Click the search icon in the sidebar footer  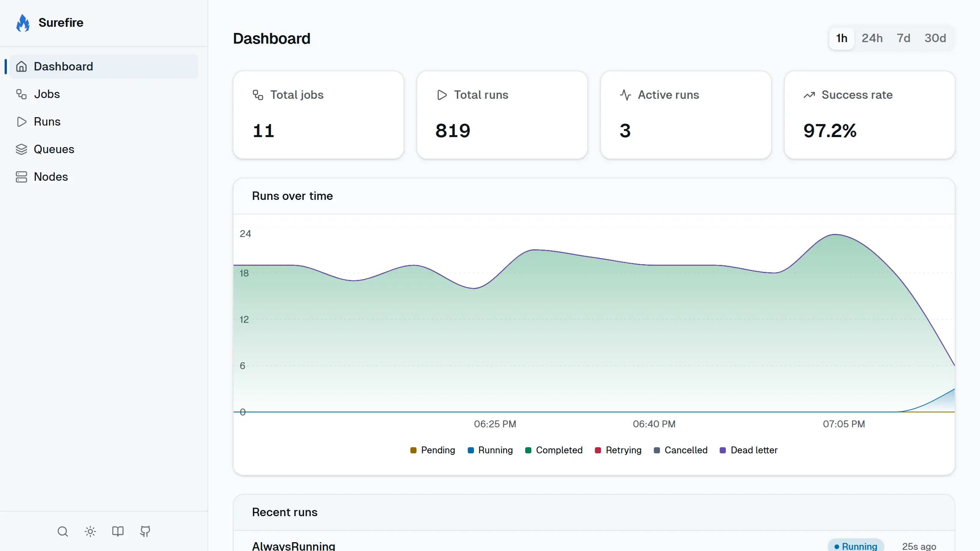tap(62, 531)
